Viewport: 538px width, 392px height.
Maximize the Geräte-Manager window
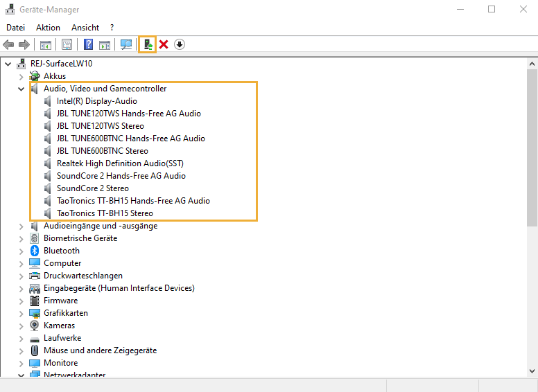click(x=492, y=9)
